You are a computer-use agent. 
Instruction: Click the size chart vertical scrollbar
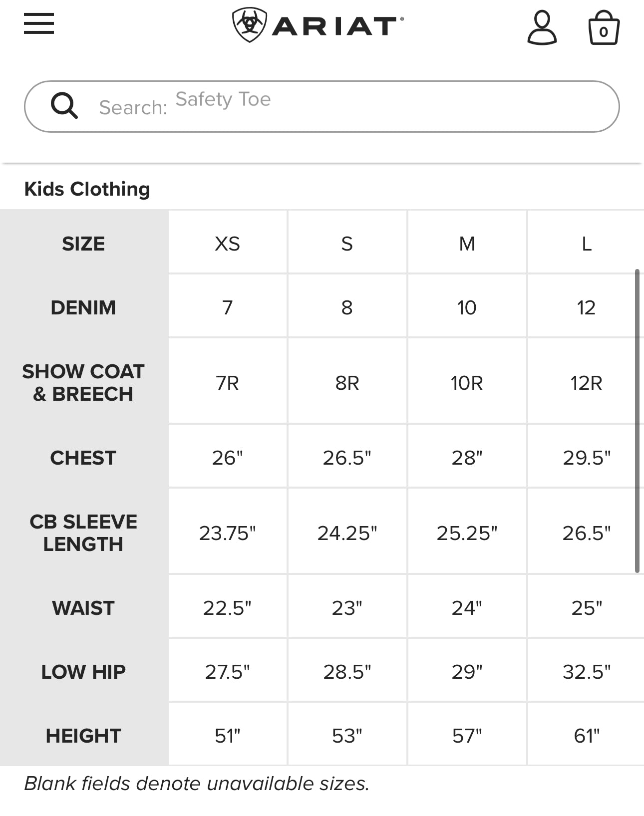point(637,421)
